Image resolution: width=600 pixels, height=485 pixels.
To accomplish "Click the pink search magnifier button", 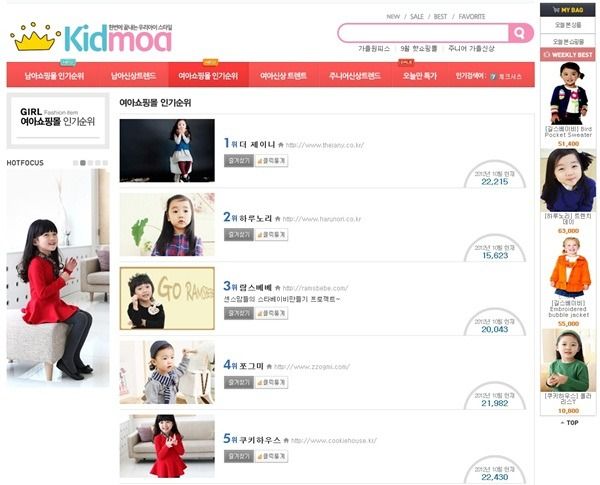I will (520, 33).
